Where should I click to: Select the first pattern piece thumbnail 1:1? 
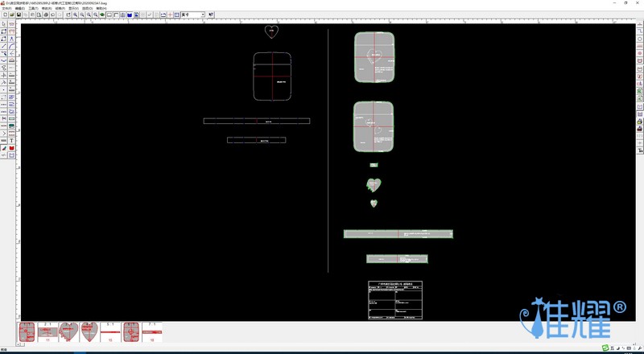click(27, 331)
